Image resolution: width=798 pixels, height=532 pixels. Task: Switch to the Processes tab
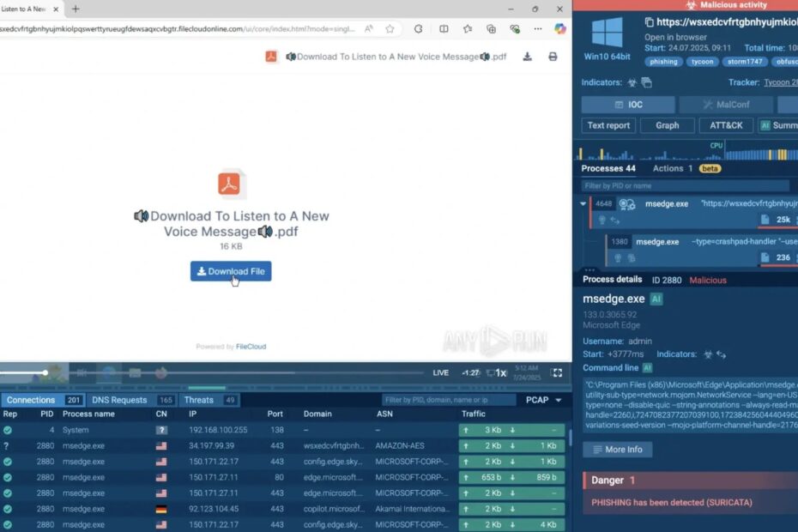click(608, 168)
